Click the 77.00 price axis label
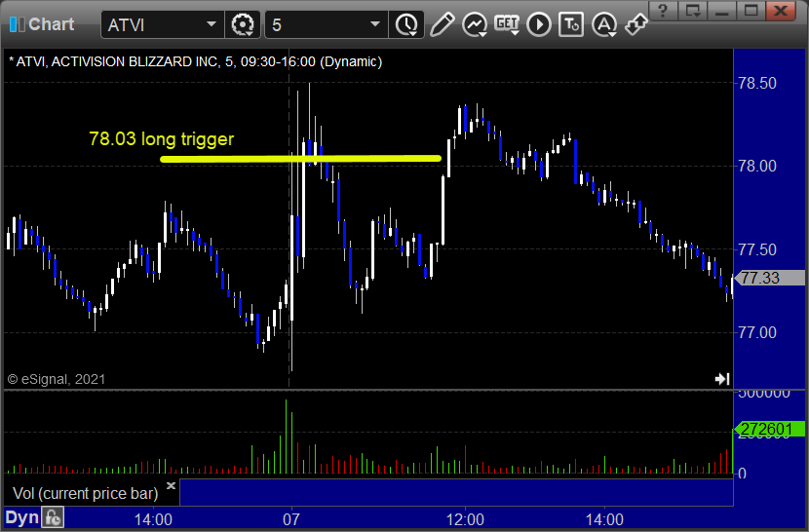 (x=757, y=333)
